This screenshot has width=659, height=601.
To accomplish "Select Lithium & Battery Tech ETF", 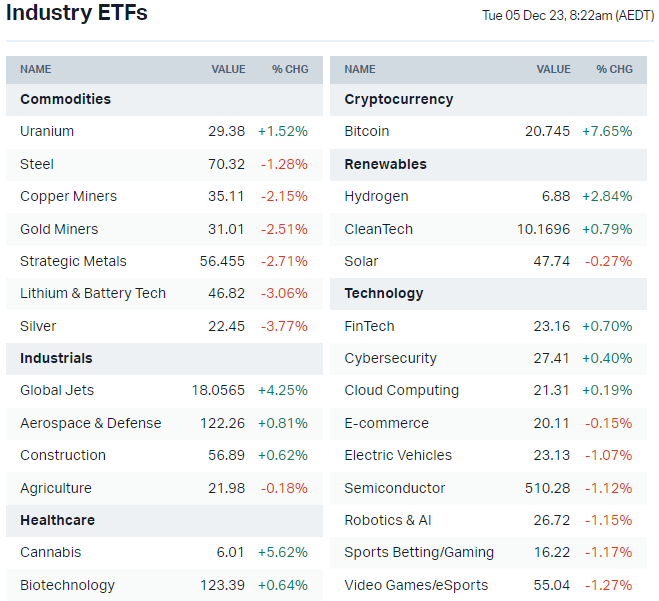I will (x=93, y=293).
